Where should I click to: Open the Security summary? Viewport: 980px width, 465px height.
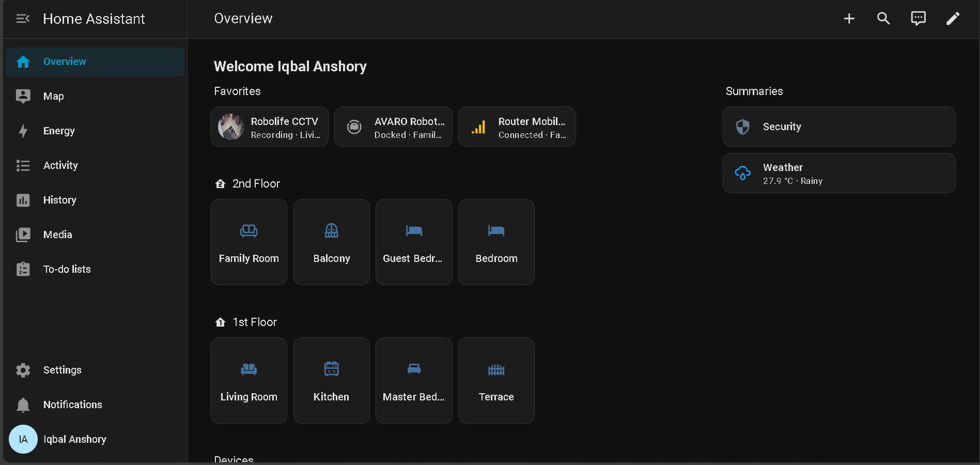pos(838,127)
